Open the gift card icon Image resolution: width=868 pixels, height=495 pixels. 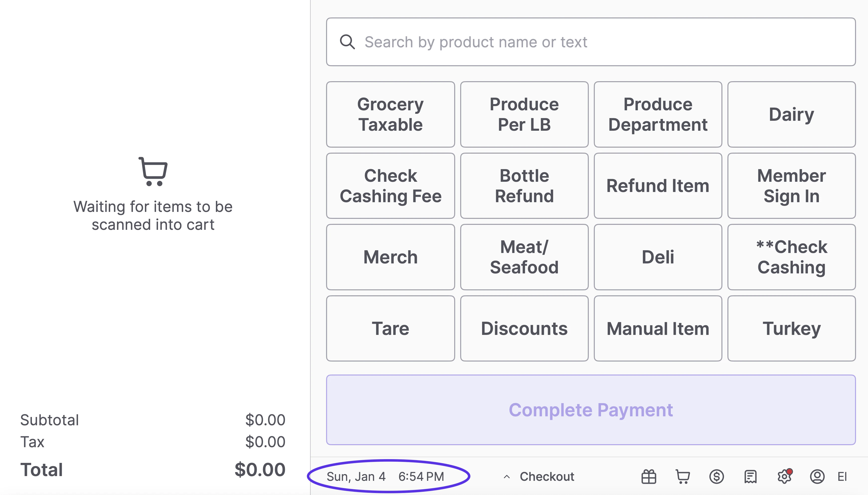[x=649, y=476]
